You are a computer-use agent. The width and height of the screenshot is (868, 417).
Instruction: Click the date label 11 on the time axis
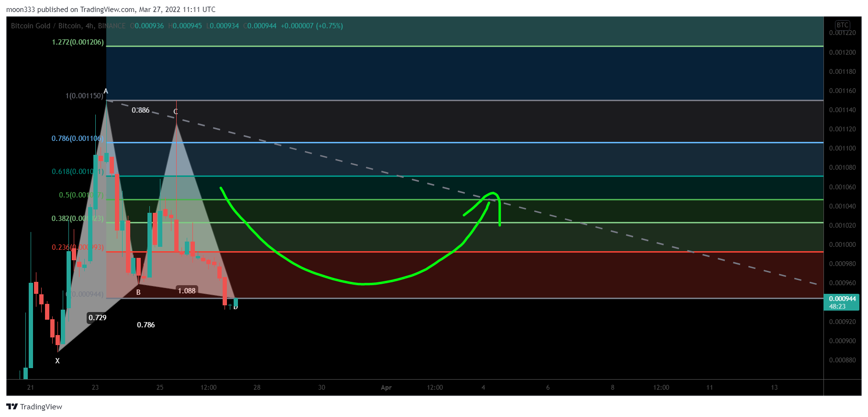point(710,387)
